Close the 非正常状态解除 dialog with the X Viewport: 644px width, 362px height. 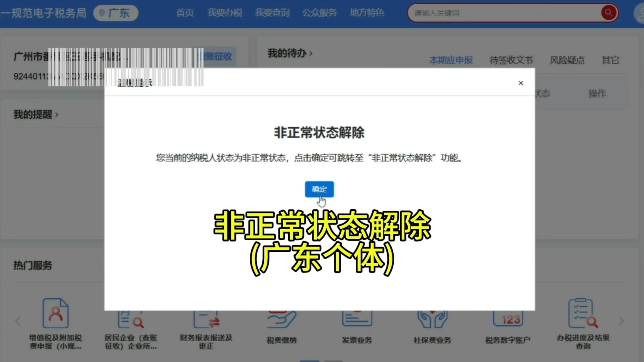521,83
